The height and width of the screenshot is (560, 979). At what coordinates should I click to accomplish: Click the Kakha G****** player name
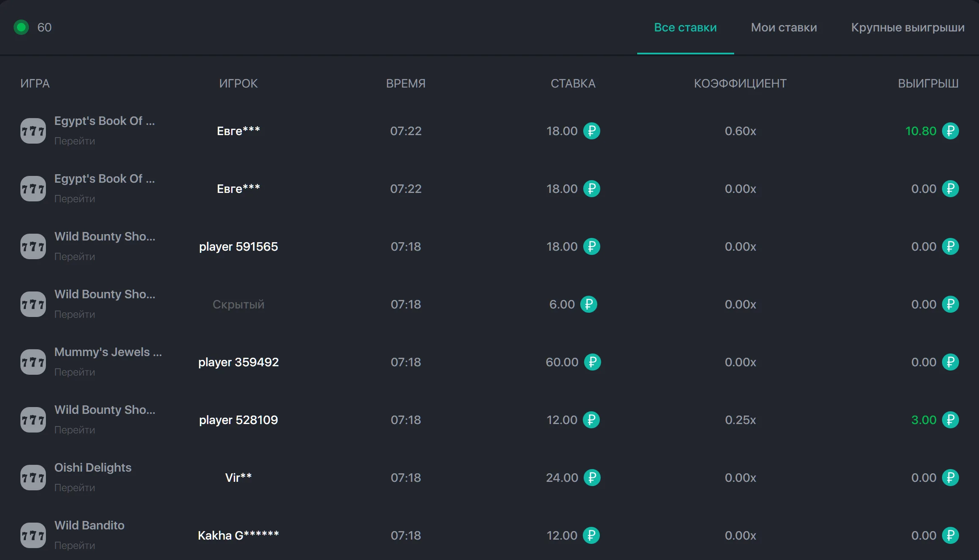tap(238, 535)
